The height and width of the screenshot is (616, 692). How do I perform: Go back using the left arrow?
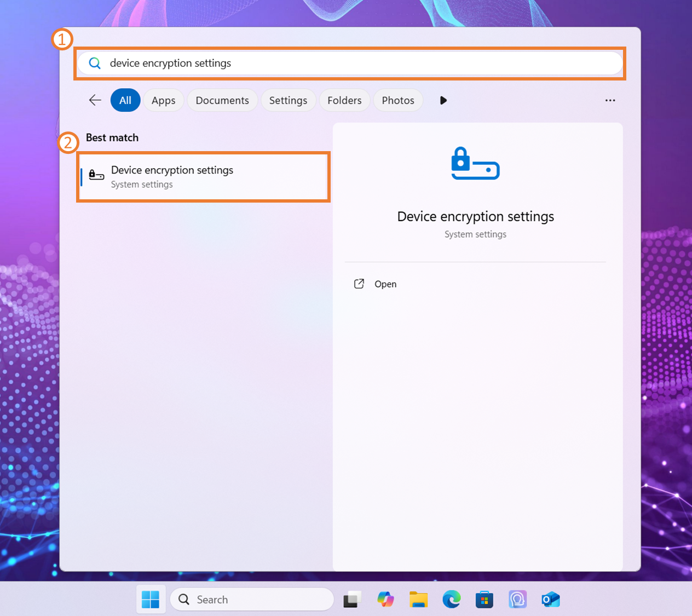tap(95, 100)
